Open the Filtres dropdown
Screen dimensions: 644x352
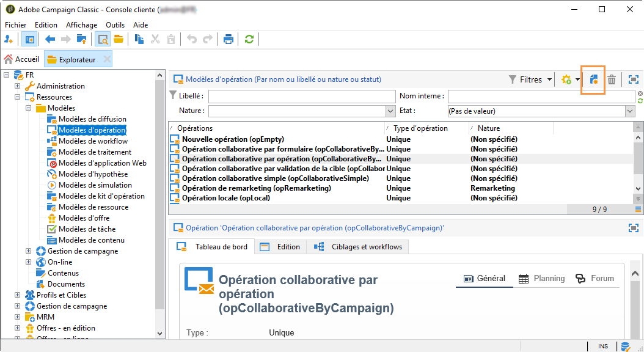(530, 79)
